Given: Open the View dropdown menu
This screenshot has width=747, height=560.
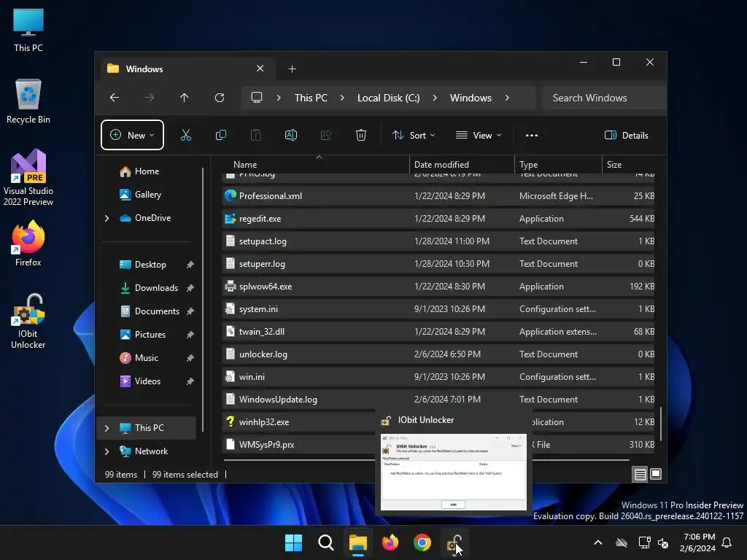Looking at the screenshot, I should point(479,135).
